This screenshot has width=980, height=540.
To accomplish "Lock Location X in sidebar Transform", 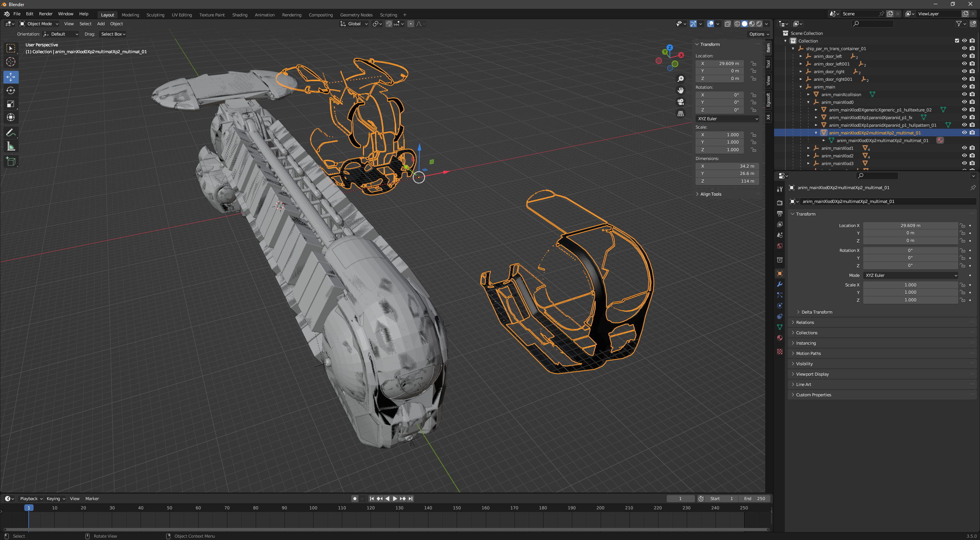I will coord(753,64).
